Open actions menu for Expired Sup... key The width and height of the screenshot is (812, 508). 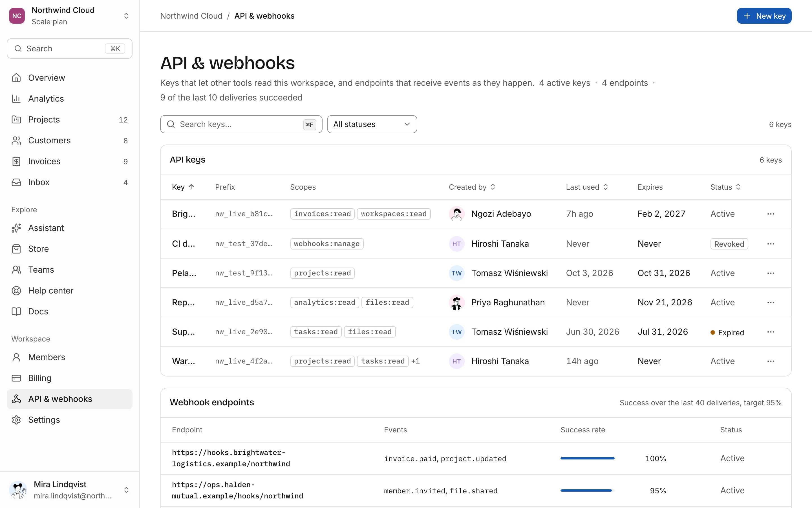pos(770,332)
